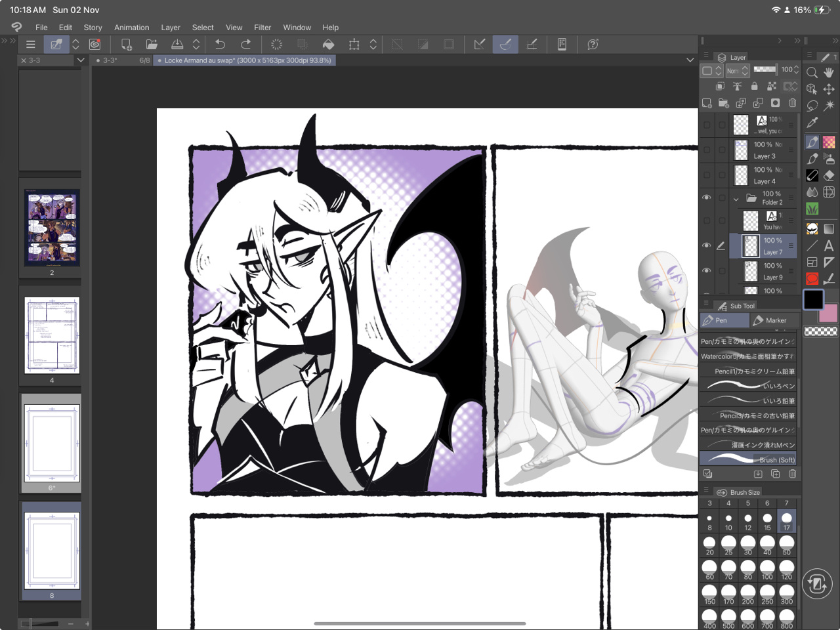Select the green grass brush tool
This screenshot has width=840, height=630.
pos(812,209)
